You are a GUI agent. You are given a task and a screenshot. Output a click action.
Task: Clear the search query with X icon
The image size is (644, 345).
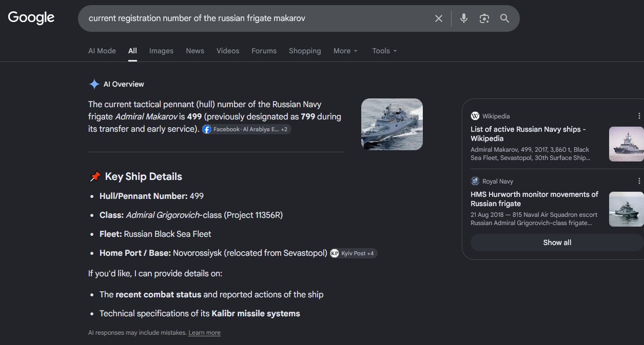(439, 18)
